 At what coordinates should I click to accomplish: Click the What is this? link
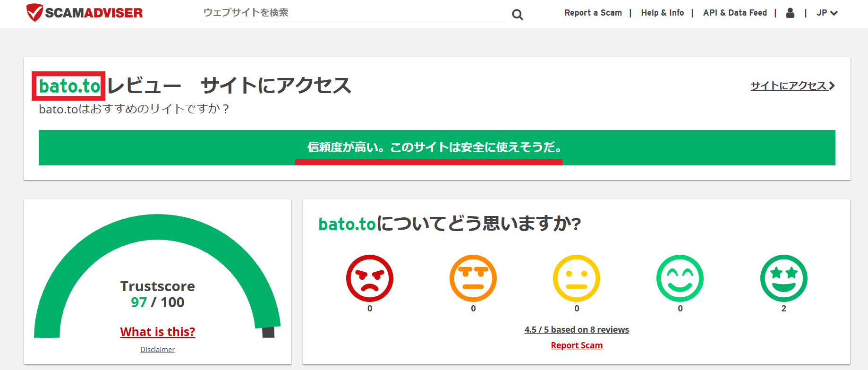[158, 332]
